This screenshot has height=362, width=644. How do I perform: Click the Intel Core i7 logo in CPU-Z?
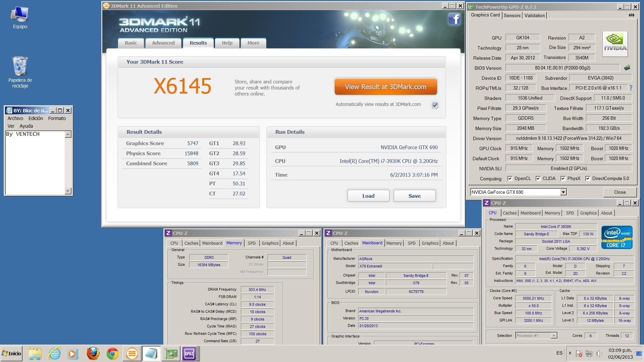pos(617,237)
